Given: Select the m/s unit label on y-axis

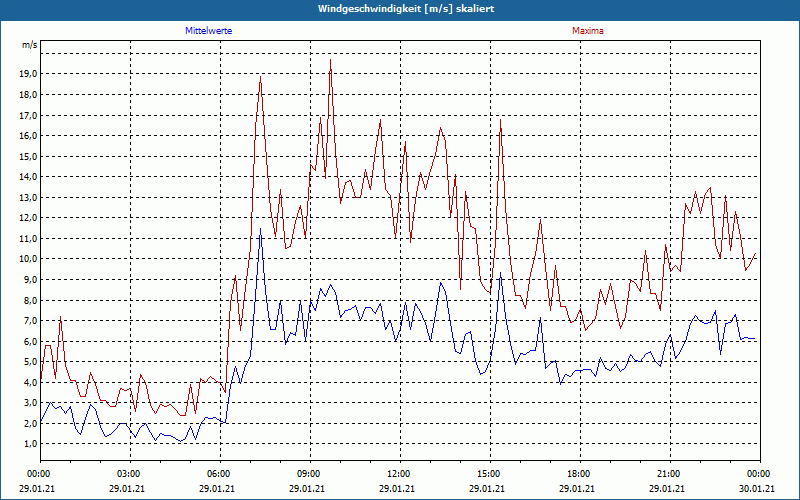Looking at the screenshot, I should pos(30,45).
